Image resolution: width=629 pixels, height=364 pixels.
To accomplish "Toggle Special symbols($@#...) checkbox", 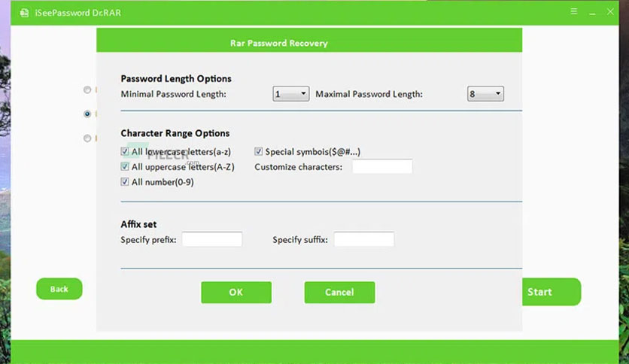I will (x=258, y=151).
